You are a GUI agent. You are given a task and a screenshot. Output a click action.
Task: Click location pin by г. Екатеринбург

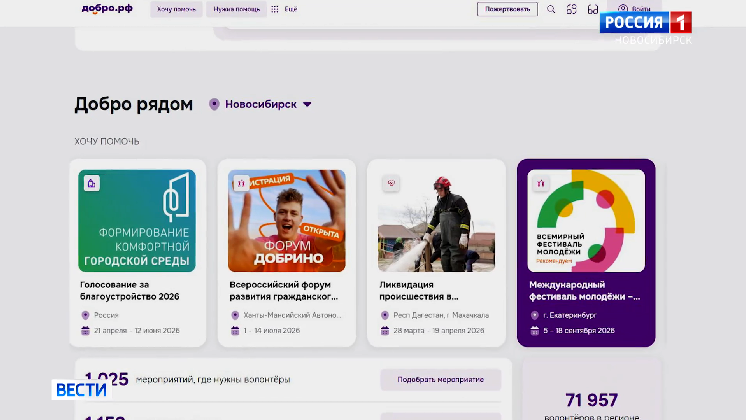click(535, 315)
